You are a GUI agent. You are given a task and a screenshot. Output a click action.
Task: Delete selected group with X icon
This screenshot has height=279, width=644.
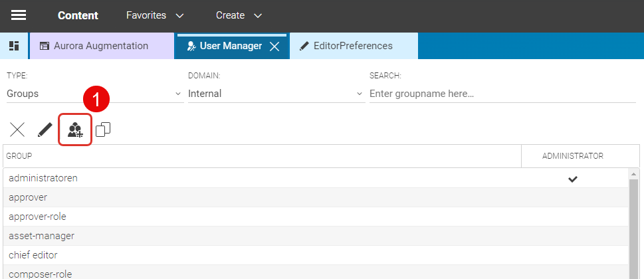[17, 130]
